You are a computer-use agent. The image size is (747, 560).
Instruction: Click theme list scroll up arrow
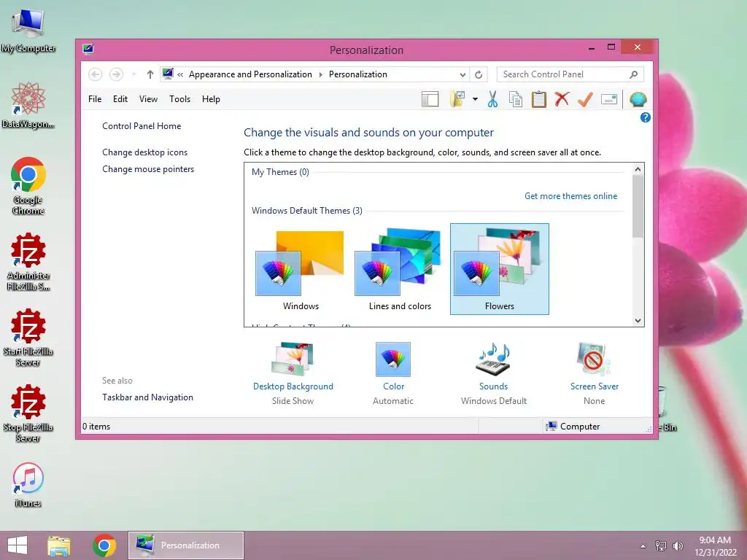pos(638,169)
